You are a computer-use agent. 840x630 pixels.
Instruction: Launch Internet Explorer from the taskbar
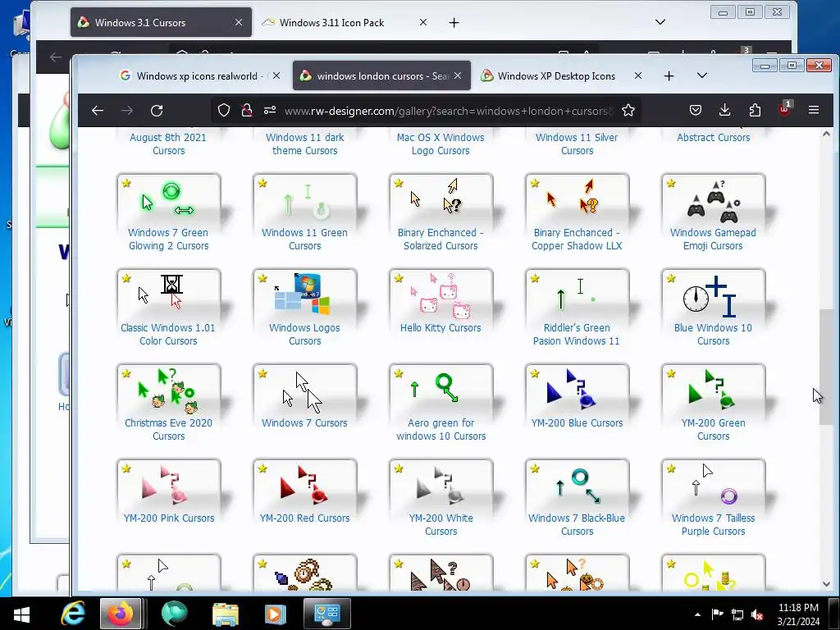click(73, 614)
